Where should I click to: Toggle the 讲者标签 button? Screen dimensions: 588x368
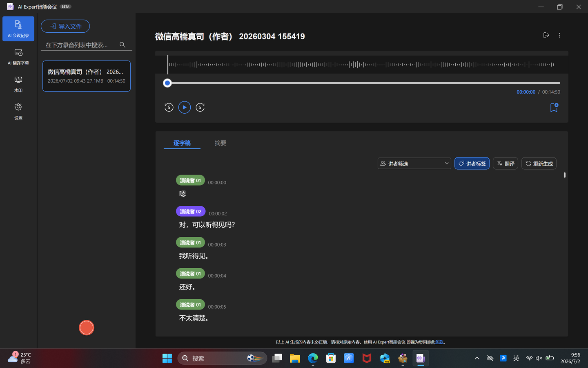[x=472, y=164]
